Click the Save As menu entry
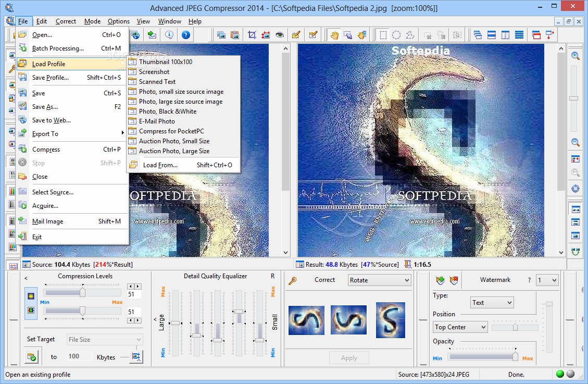Screen dimensions: 588x384 coord(72,107)
